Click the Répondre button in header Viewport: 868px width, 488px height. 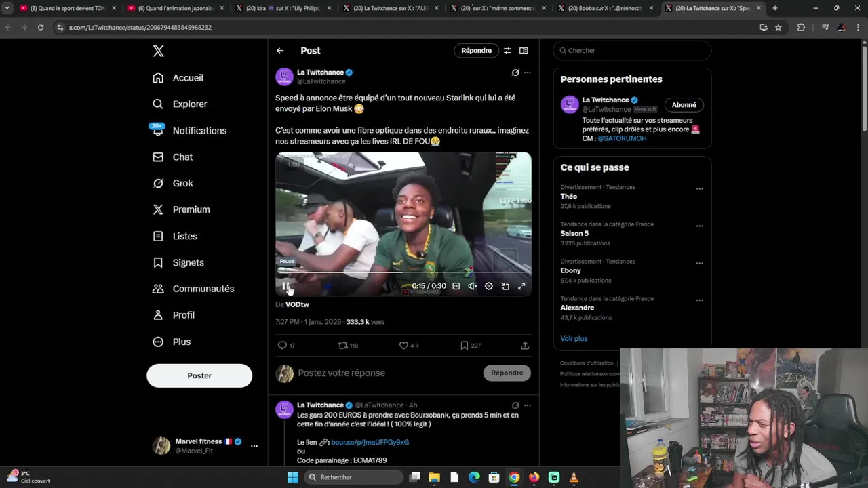(476, 51)
